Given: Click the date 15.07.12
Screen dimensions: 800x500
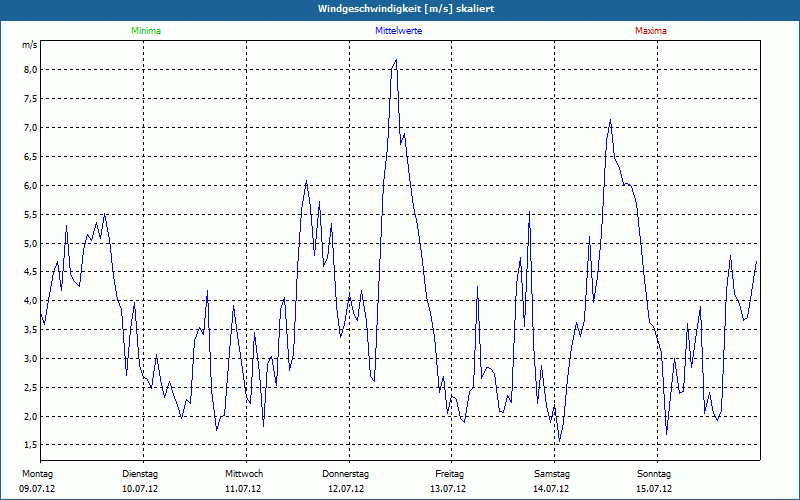Looking at the screenshot, I should tap(654, 489).
